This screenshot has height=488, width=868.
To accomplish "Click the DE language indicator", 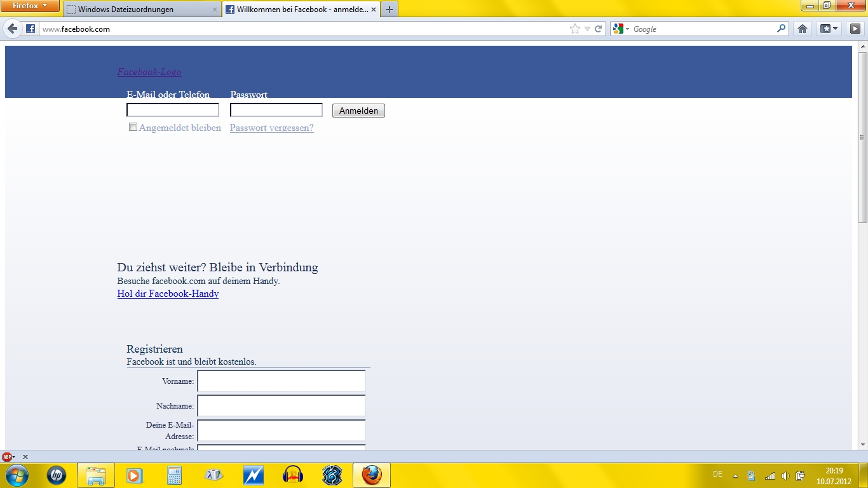I will click(x=718, y=474).
